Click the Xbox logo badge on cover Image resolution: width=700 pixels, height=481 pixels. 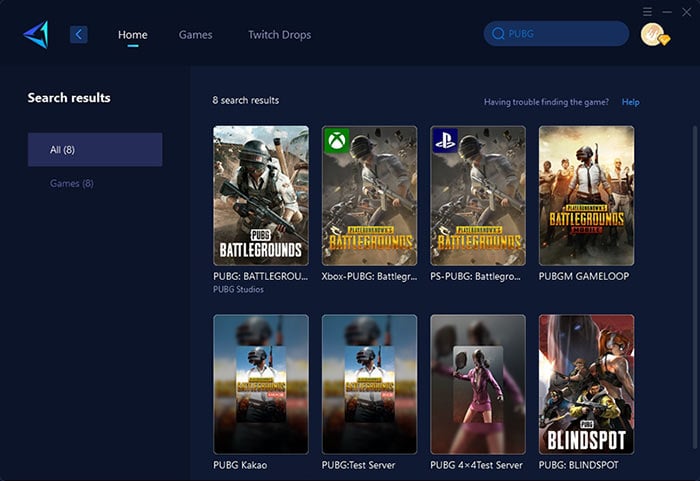tap(337, 141)
